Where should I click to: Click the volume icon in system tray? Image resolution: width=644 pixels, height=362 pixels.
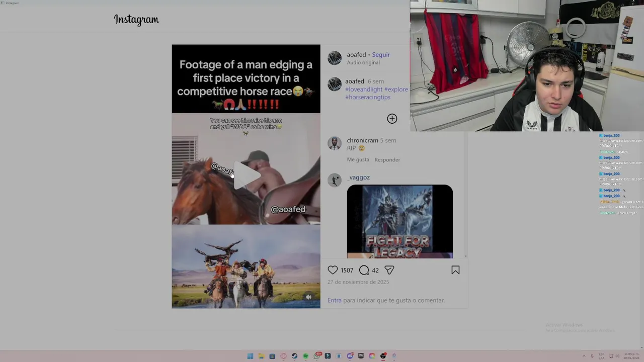[x=618, y=356]
